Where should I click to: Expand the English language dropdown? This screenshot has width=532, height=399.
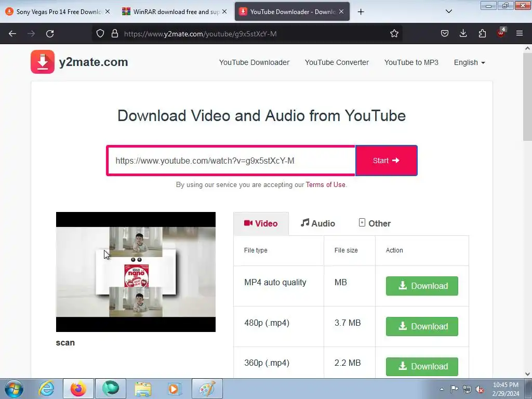(470, 62)
